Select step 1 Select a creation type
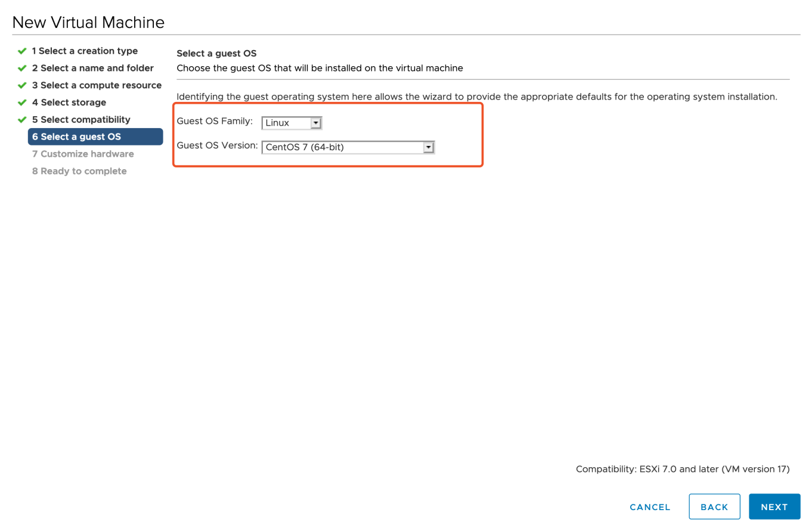The height and width of the screenshot is (528, 812). coord(85,51)
